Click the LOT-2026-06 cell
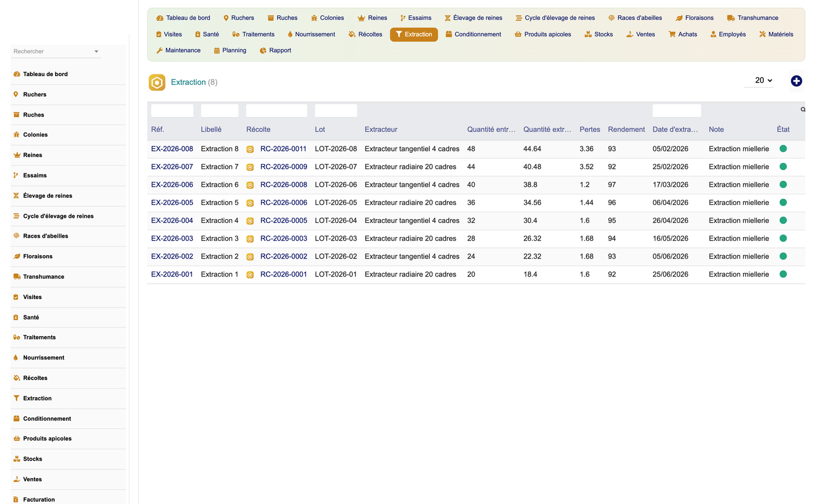The image size is (814, 504). pyautogui.click(x=336, y=185)
